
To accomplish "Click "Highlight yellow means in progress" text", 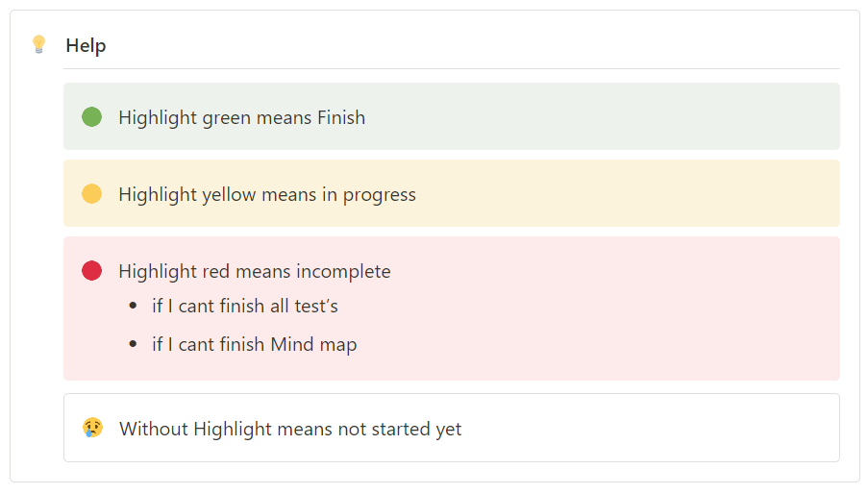I will [x=267, y=195].
